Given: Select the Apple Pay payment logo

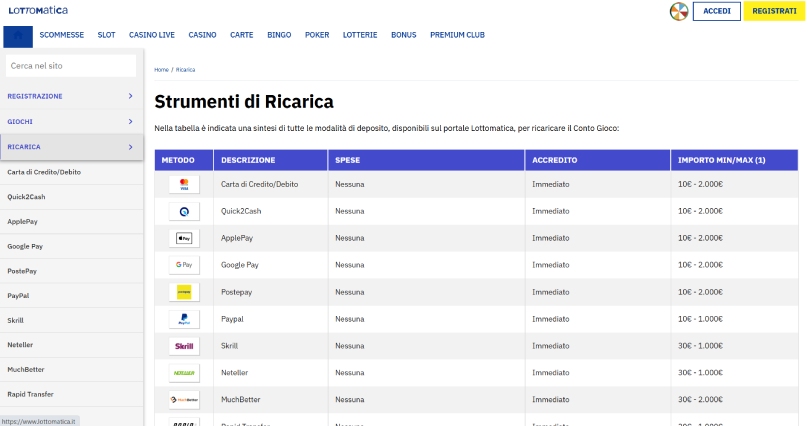Looking at the screenshot, I should (x=184, y=238).
